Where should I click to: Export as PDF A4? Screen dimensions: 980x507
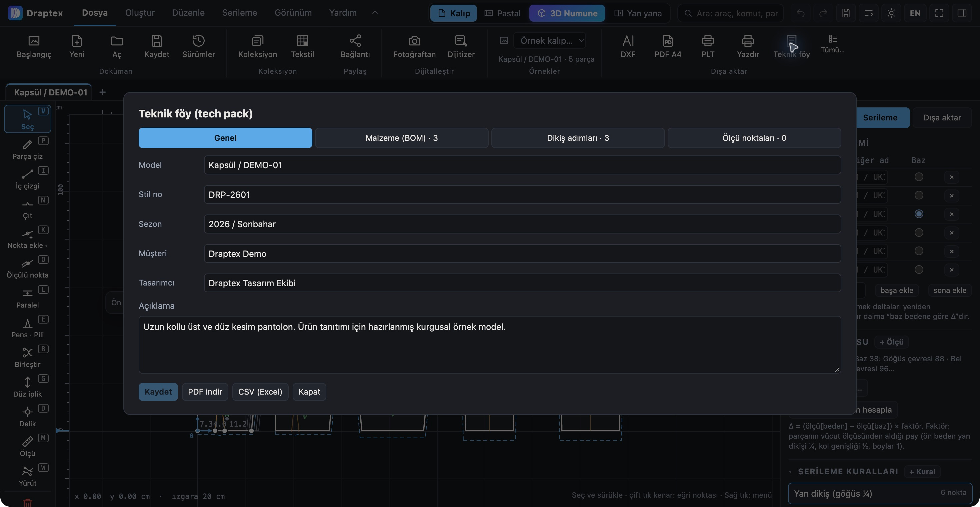click(x=668, y=46)
